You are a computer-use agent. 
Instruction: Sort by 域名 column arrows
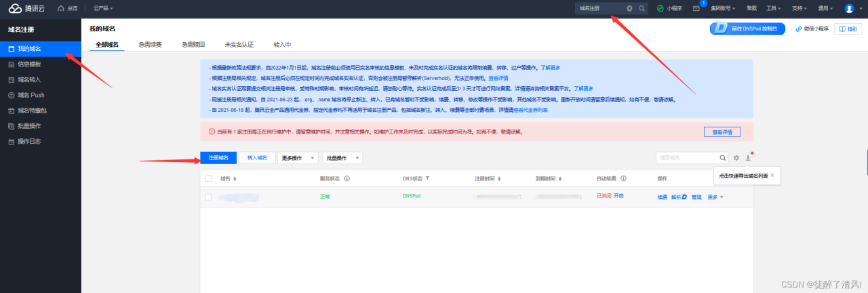coord(235,179)
